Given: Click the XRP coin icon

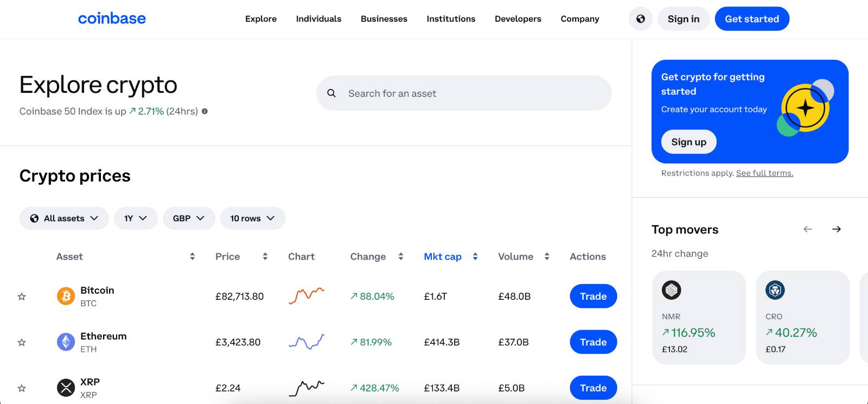Looking at the screenshot, I should (x=66, y=388).
